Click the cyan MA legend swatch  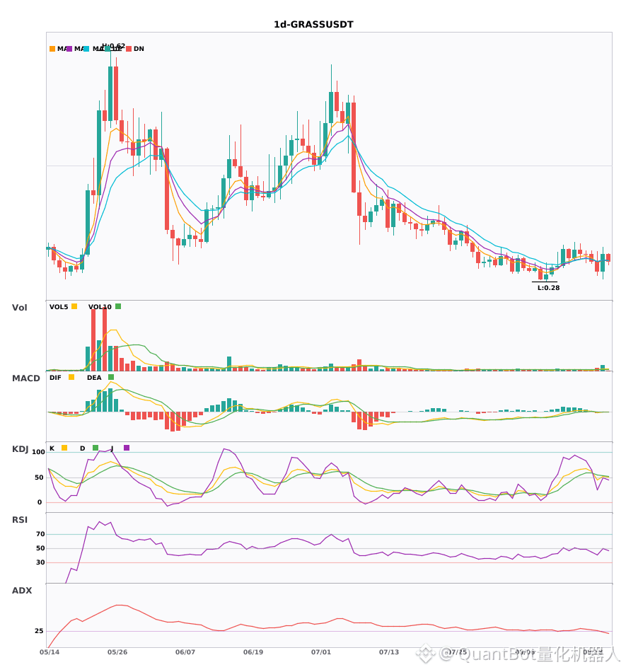(x=86, y=49)
